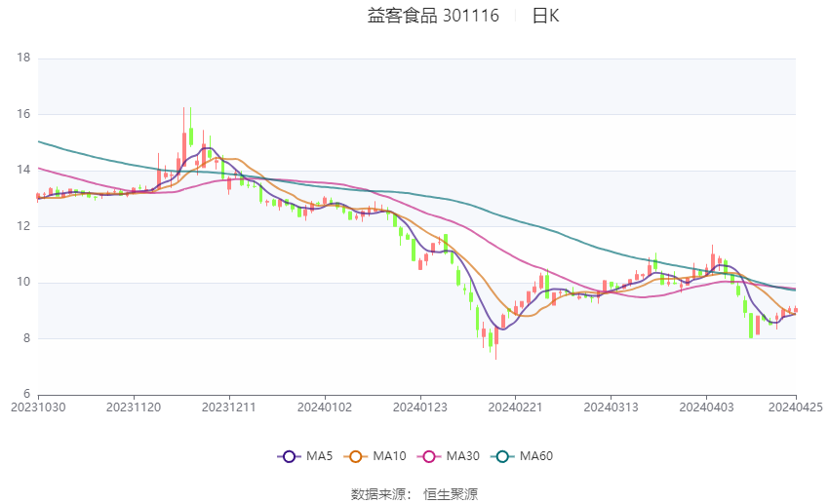The height and width of the screenshot is (504, 829).
Task: Toggle the MA10 legend series
Action: click(375, 456)
